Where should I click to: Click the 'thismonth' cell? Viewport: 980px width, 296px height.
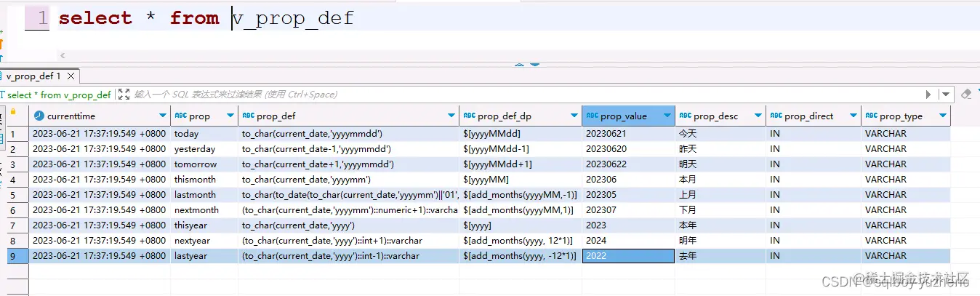(204, 180)
